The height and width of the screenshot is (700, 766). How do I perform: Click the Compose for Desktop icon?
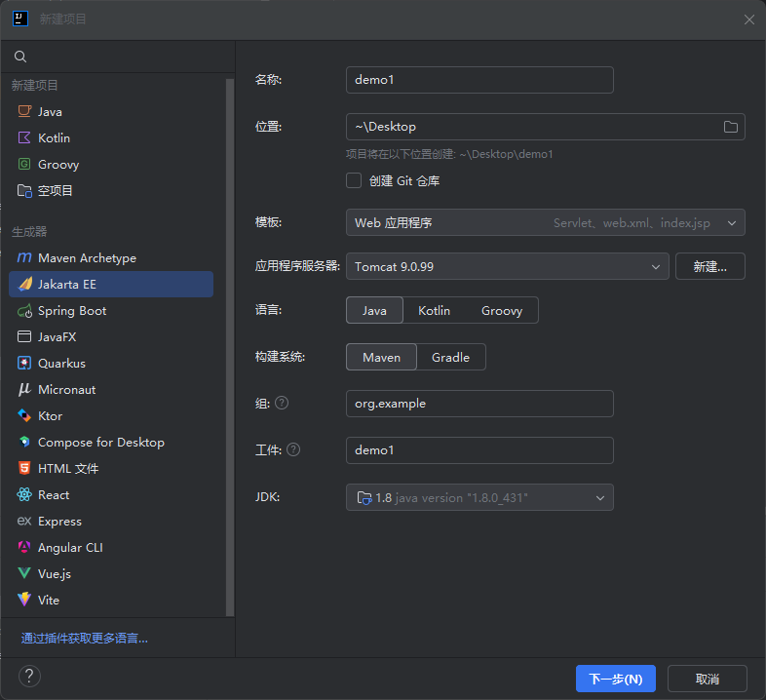click(24, 442)
